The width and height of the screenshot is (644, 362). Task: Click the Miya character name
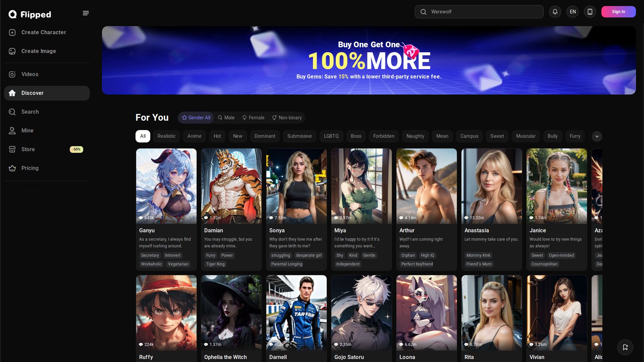(x=340, y=231)
